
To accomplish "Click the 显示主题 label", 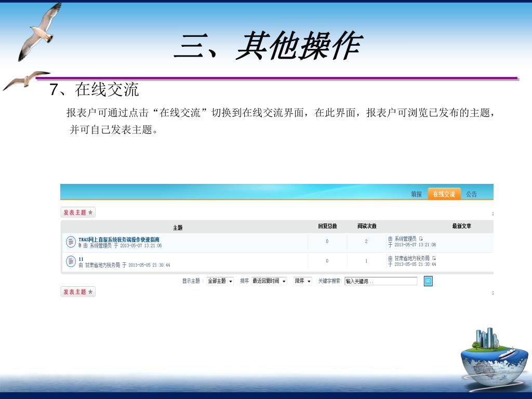I will coord(191,281).
